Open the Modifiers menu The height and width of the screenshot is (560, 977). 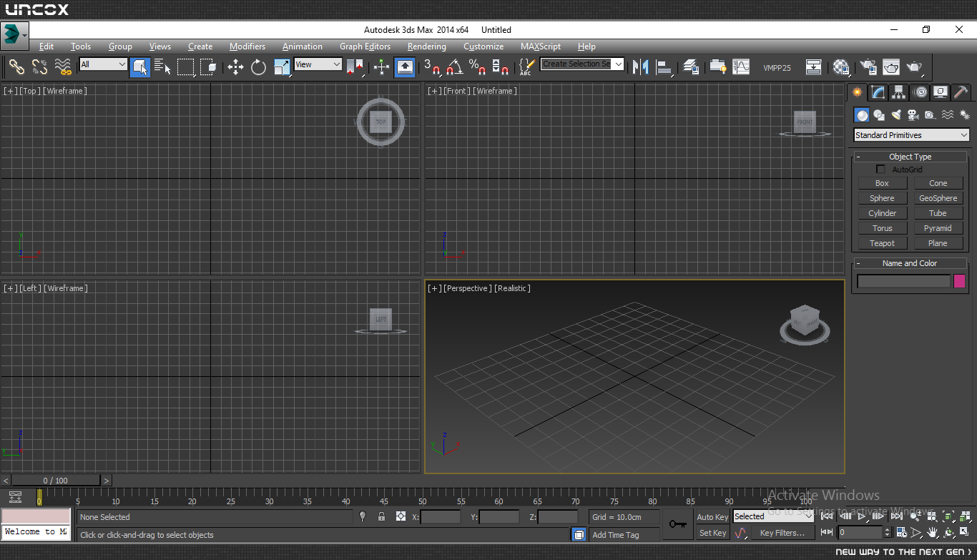(247, 46)
